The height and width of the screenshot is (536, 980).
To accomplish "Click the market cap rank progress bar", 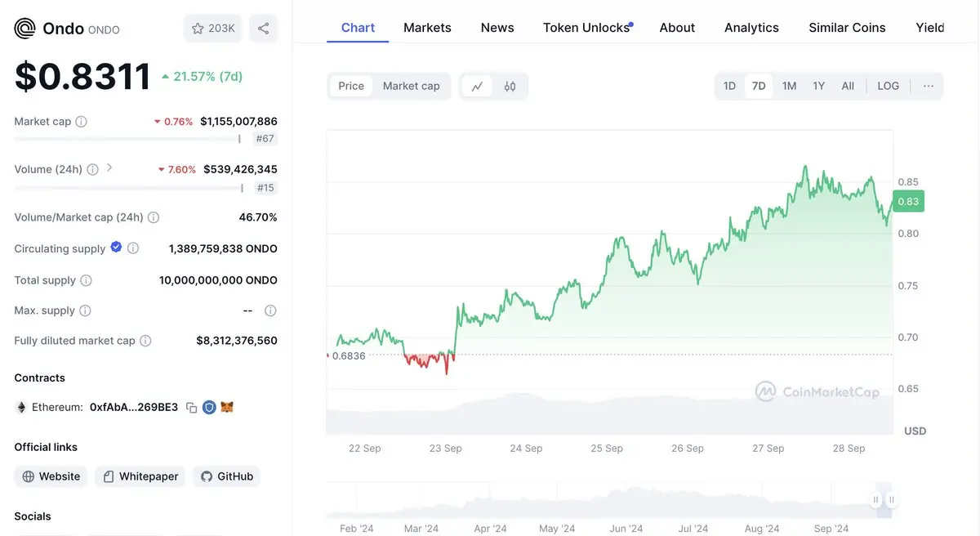I will (x=128, y=139).
